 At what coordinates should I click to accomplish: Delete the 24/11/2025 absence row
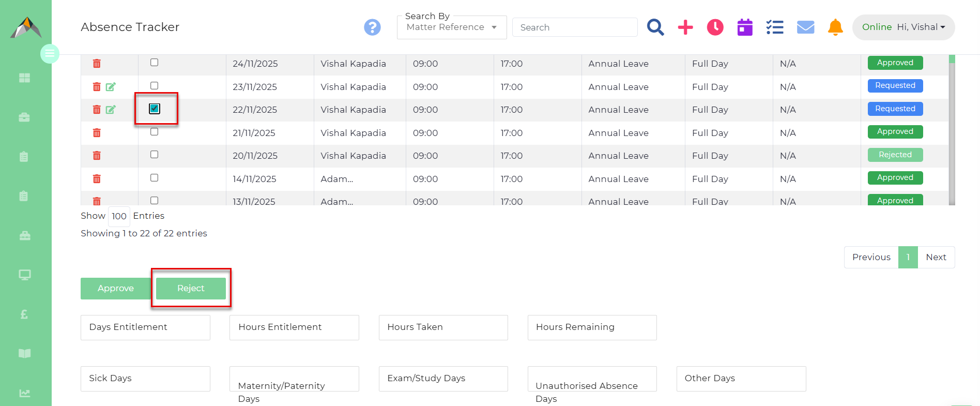click(97, 64)
